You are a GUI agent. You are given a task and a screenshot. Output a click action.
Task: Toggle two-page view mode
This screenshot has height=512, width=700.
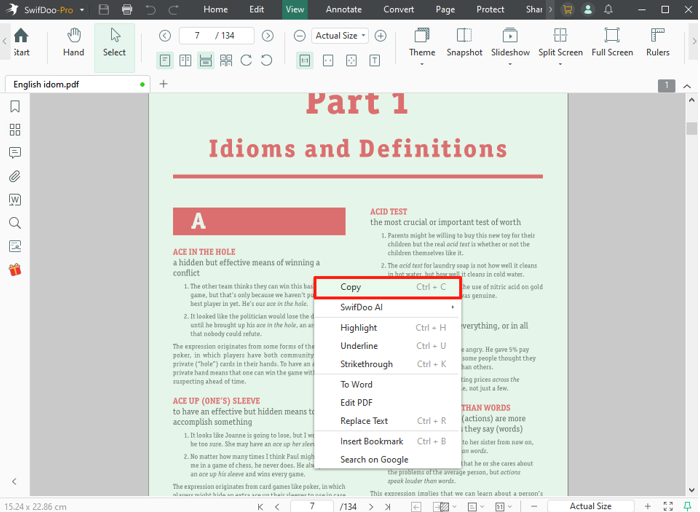click(185, 60)
